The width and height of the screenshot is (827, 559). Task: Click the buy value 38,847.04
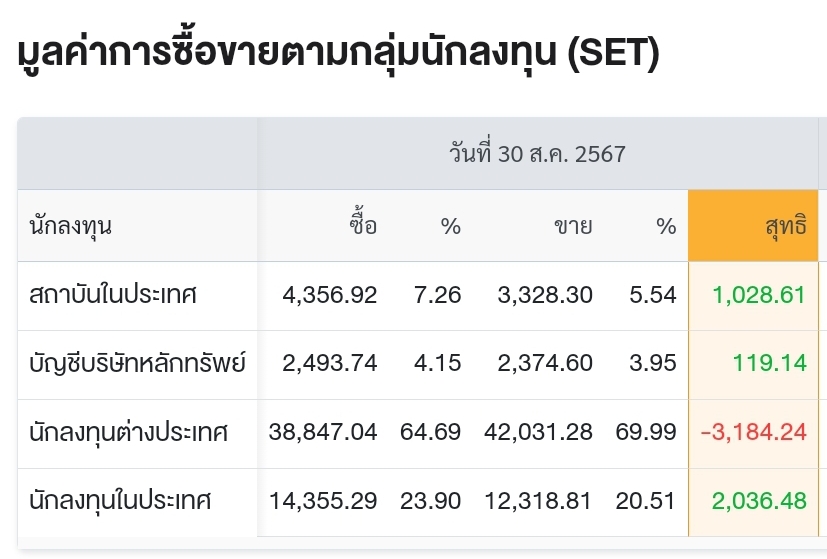click(x=323, y=432)
